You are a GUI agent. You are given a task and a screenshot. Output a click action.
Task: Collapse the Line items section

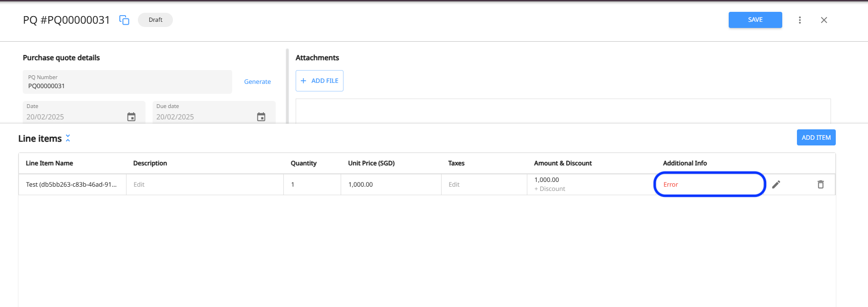pos(68,138)
